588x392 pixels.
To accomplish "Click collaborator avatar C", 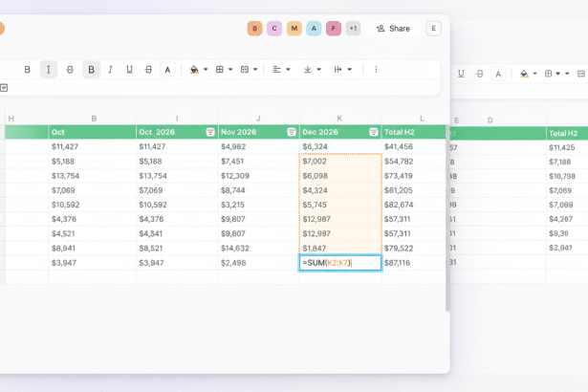I will tap(274, 29).
